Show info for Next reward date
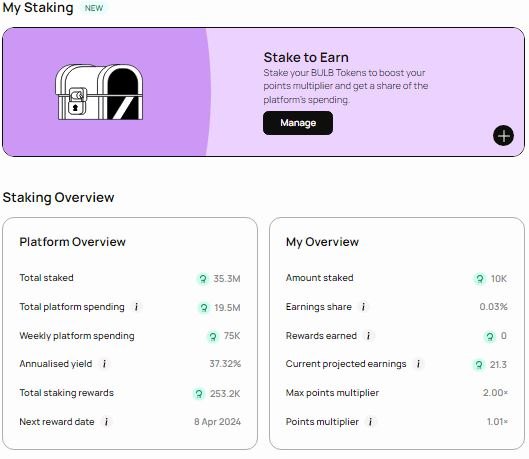The height and width of the screenshot is (459, 529). 106,422
